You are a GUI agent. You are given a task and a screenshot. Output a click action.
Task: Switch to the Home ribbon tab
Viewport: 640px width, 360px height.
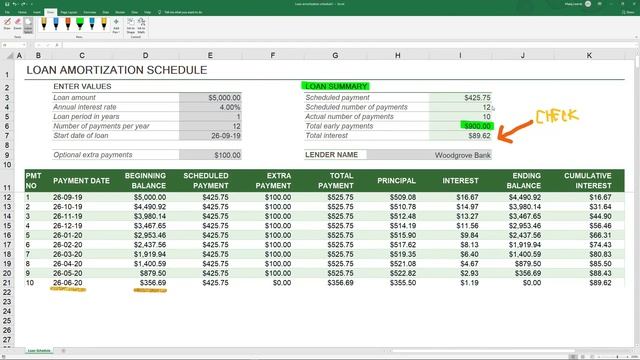coord(22,12)
